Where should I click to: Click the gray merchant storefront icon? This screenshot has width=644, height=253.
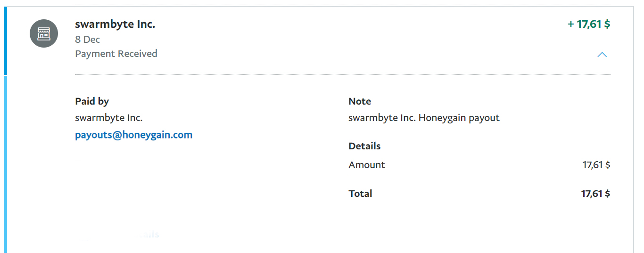(x=44, y=33)
